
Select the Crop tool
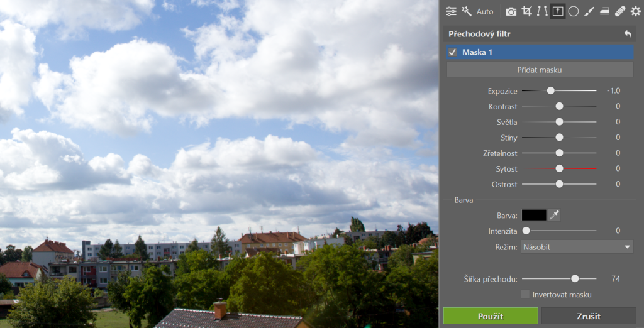[527, 11]
